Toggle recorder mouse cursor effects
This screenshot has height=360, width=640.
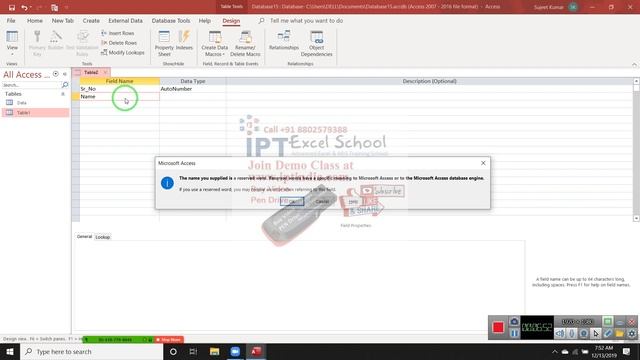click(596, 333)
